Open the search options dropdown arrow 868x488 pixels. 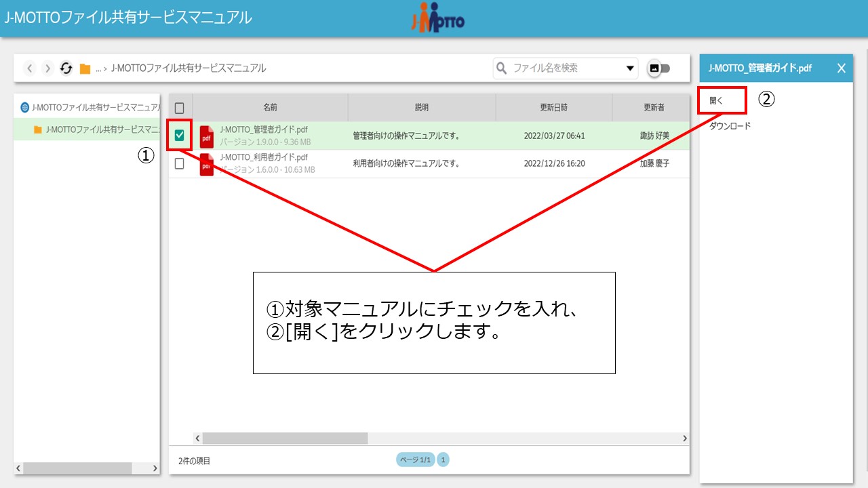630,68
